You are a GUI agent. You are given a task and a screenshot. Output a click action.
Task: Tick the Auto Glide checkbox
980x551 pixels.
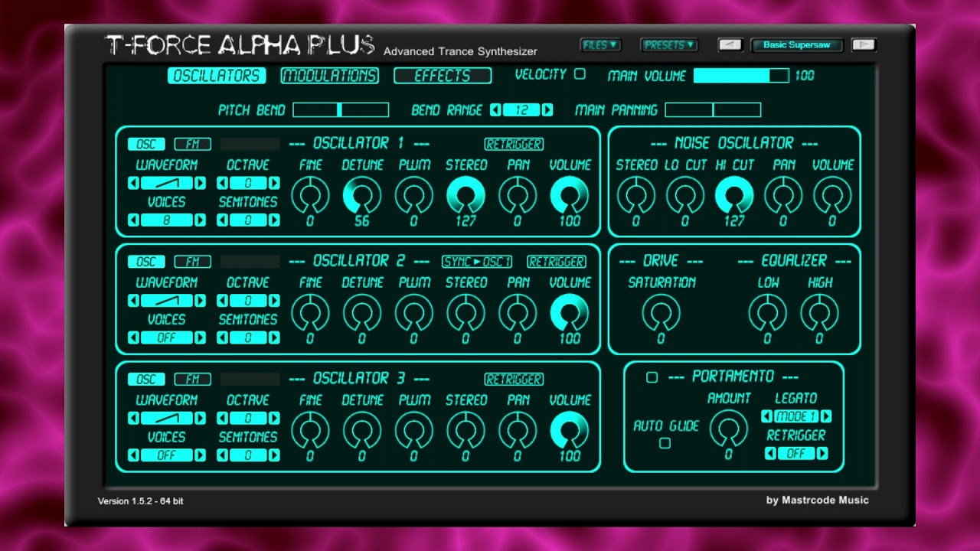[x=665, y=443]
